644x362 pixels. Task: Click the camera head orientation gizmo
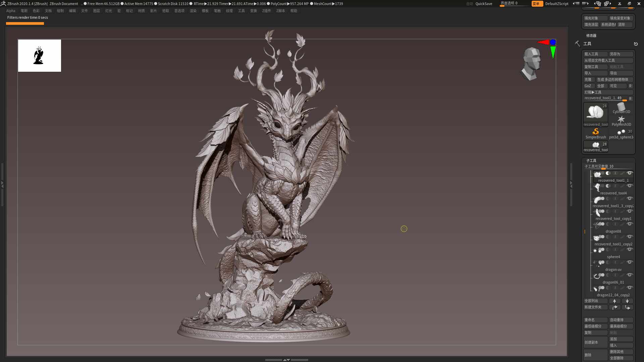point(531,63)
